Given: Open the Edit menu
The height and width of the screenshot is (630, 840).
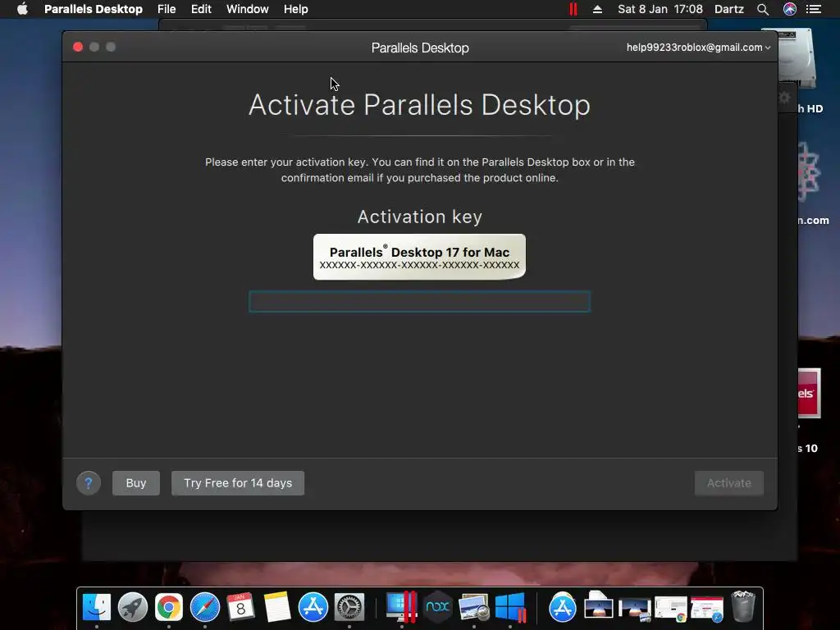Looking at the screenshot, I should 202,9.
